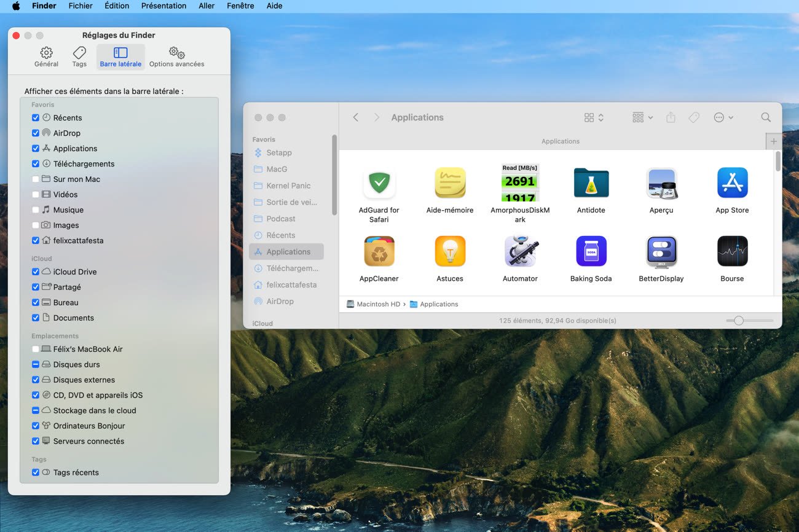This screenshot has height=532, width=799.
Task: Click the forward arrow in Finder toolbar
Action: (x=377, y=117)
